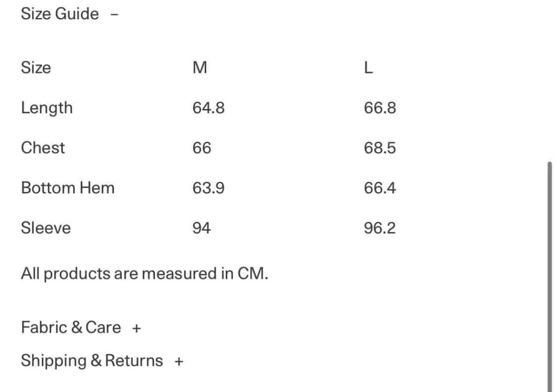This screenshot has height=392, width=556.
Task: Expand the Fabric & Care label
Action: [x=71, y=327]
